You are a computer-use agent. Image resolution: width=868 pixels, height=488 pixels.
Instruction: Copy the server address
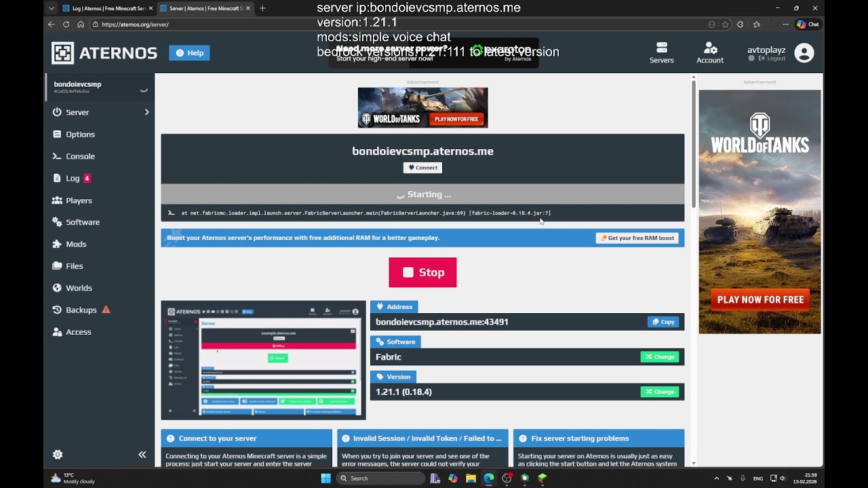pos(663,322)
